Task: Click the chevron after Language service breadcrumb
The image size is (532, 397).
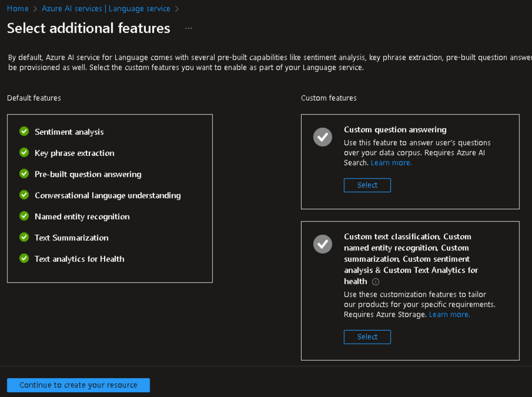Action: click(x=176, y=8)
